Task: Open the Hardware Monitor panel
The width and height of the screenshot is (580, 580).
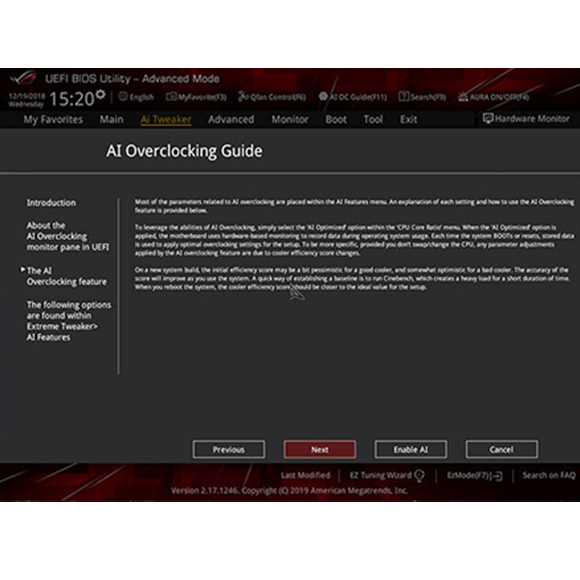Action: click(x=526, y=119)
